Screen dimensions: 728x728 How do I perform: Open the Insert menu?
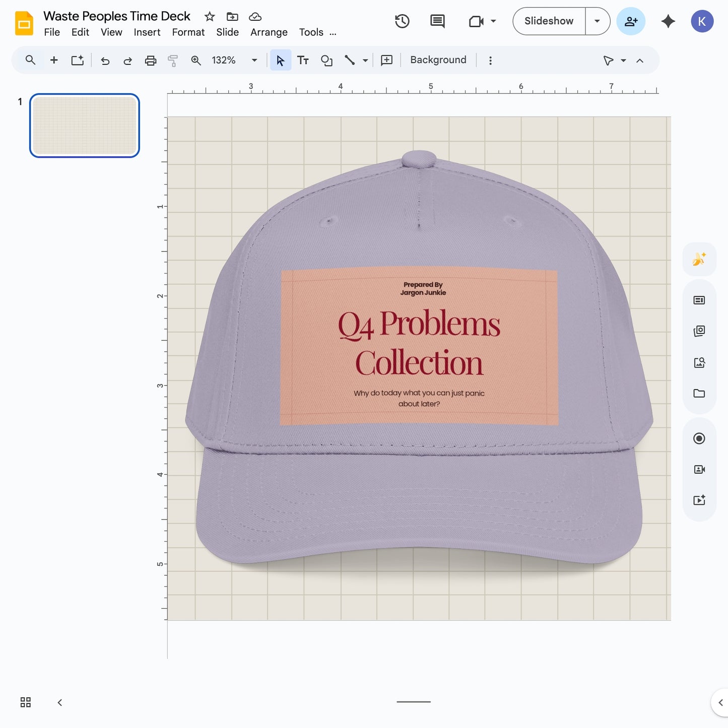147,32
